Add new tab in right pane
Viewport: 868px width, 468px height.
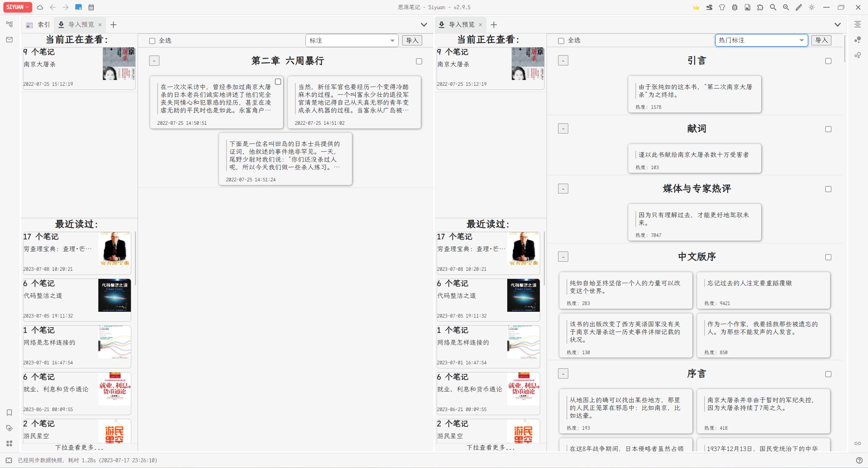[494, 25]
